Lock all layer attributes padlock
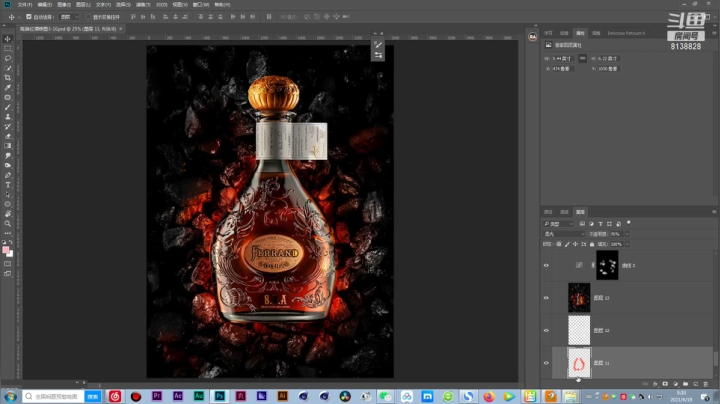The height and width of the screenshot is (404, 720). (x=592, y=244)
